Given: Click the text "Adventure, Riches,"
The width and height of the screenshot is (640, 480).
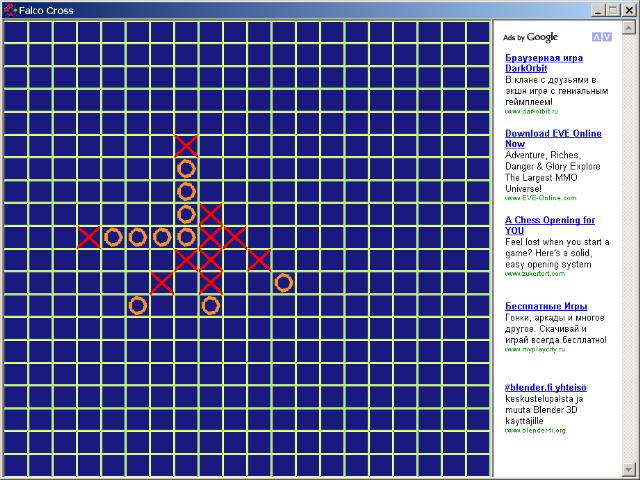Looking at the screenshot, I should 543,156.
